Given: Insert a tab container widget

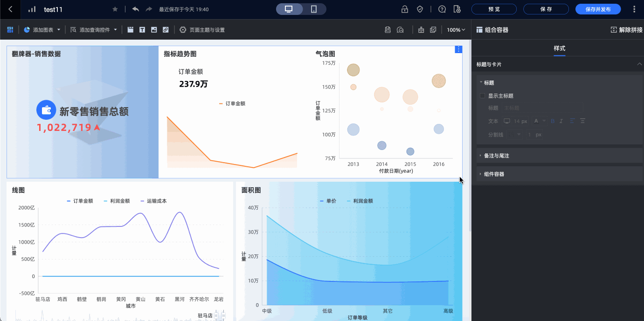Looking at the screenshot, I should click(131, 30).
